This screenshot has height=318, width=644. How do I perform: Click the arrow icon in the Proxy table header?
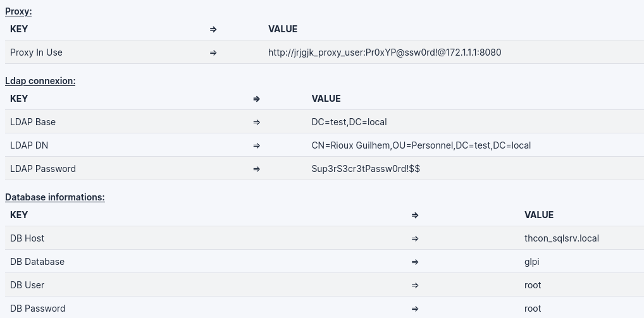(x=213, y=29)
